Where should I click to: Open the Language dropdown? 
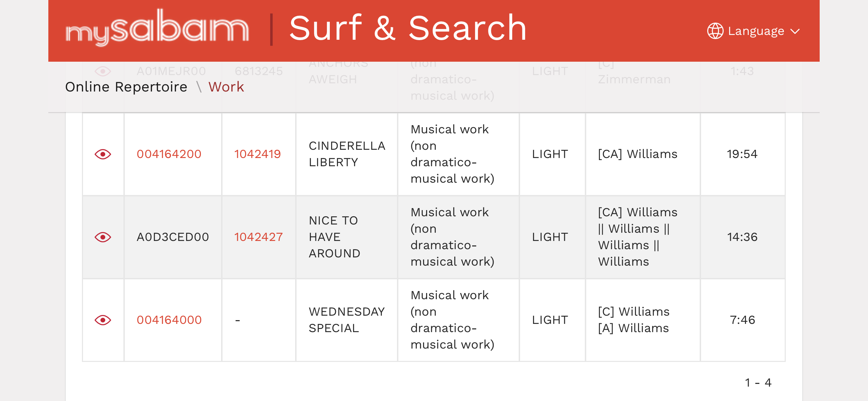coord(756,31)
